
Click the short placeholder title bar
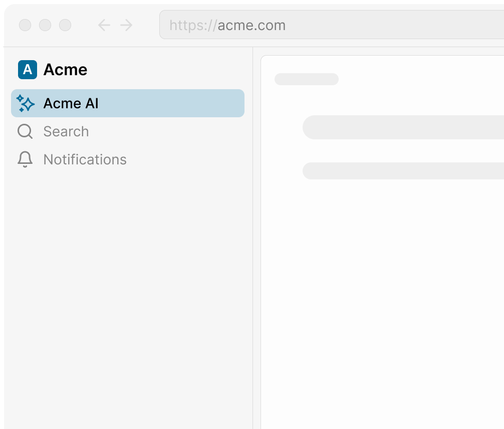coord(307,79)
